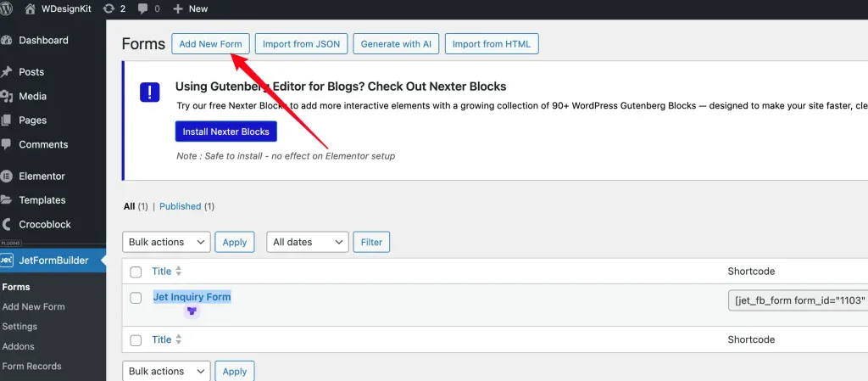Open JetFormBuilder menu item
The height and width of the screenshot is (381, 868).
(53, 260)
